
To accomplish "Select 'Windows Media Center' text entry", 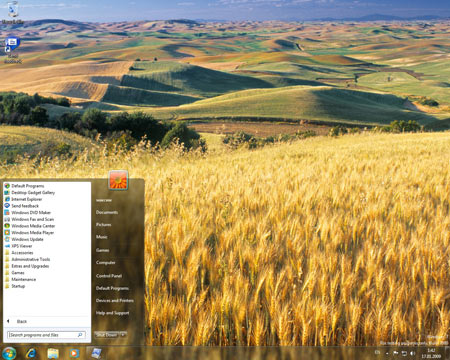I will (x=33, y=226).
